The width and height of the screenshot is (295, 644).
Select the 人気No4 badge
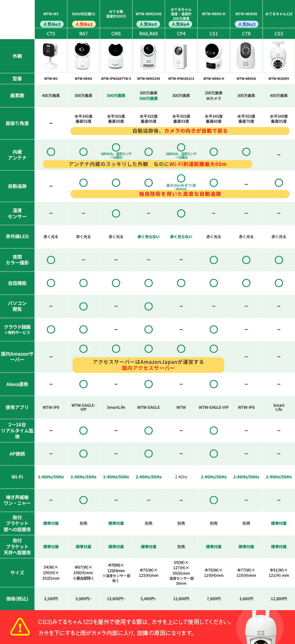point(180,24)
